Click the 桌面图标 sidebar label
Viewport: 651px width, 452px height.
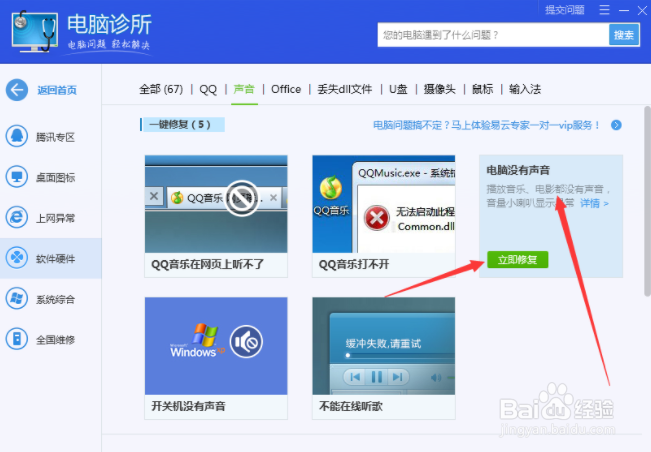(55, 178)
